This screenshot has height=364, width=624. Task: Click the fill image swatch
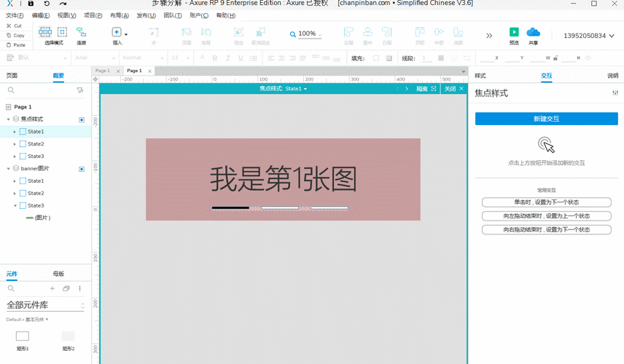point(389,58)
